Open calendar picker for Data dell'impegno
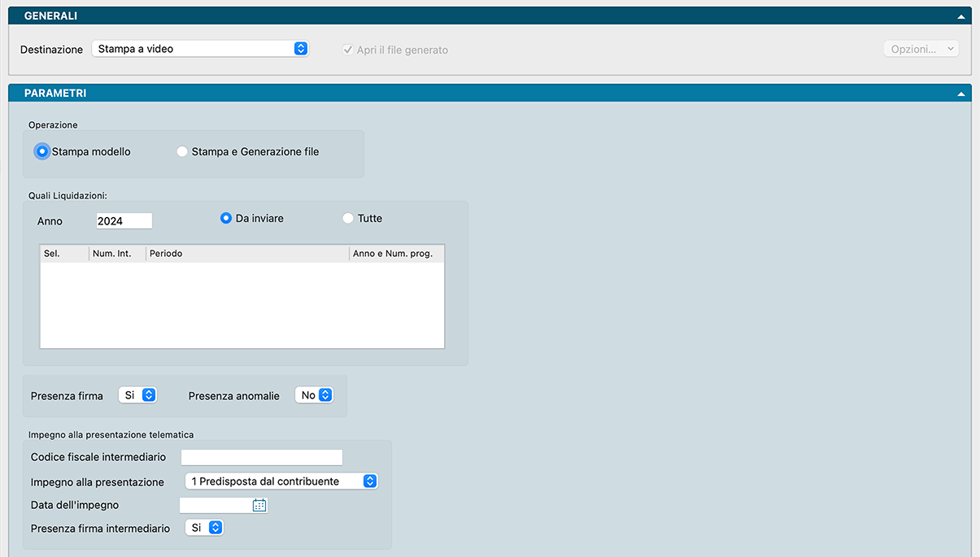 pyautogui.click(x=259, y=505)
